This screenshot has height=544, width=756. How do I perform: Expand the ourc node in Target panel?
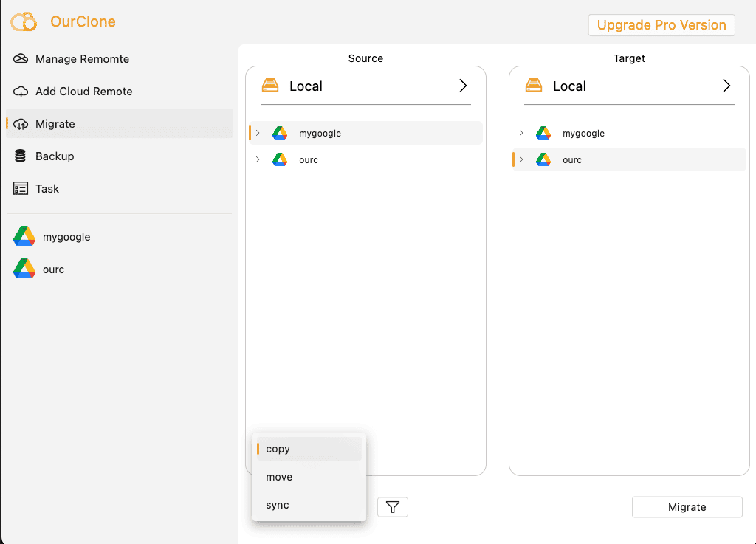tap(522, 159)
